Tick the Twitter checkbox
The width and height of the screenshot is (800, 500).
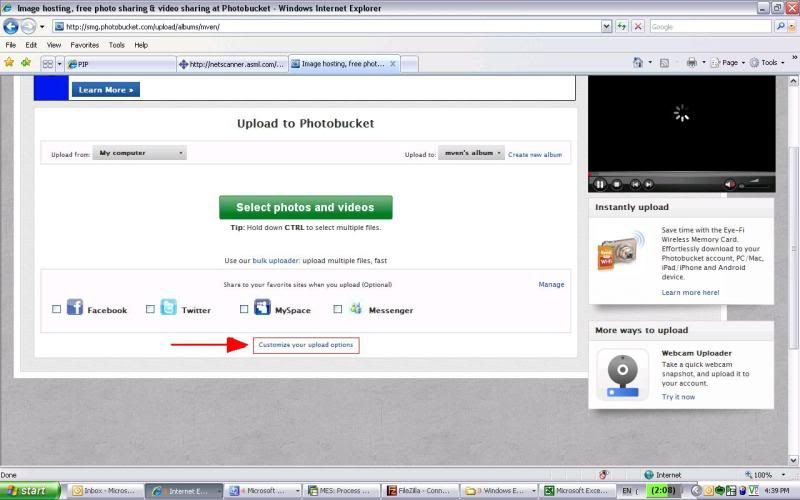150,309
